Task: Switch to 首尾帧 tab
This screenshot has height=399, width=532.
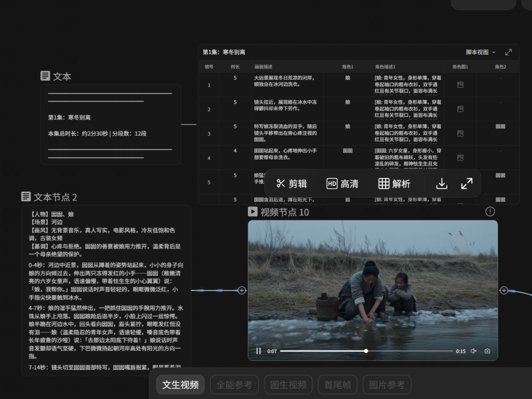Action: (x=337, y=385)
